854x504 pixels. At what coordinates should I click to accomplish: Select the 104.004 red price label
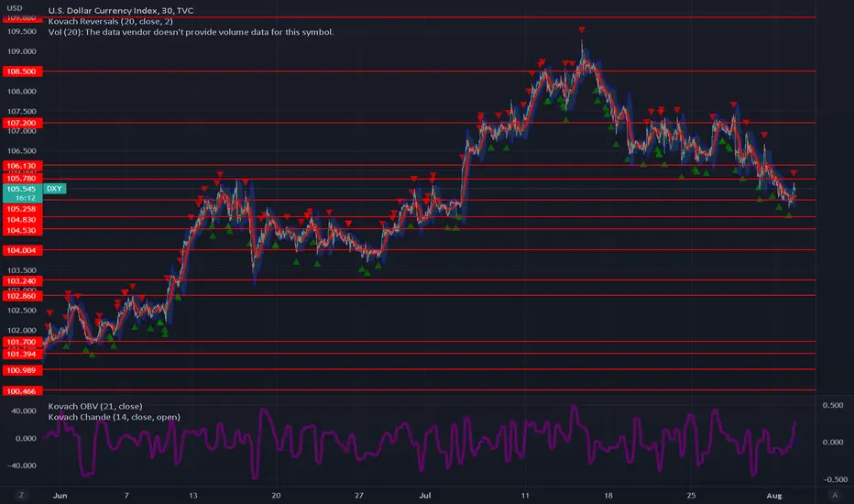click(x=22, y=251)
